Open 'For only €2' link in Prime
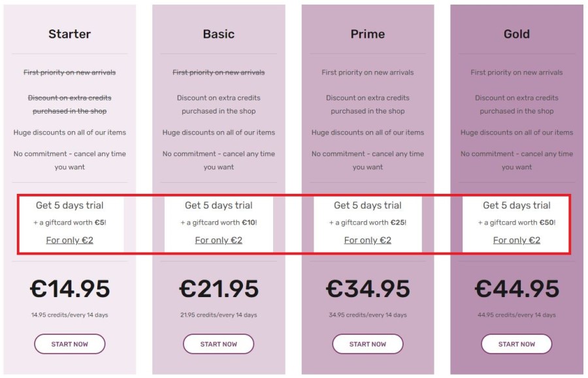588x378 pixels. [367, 240]
